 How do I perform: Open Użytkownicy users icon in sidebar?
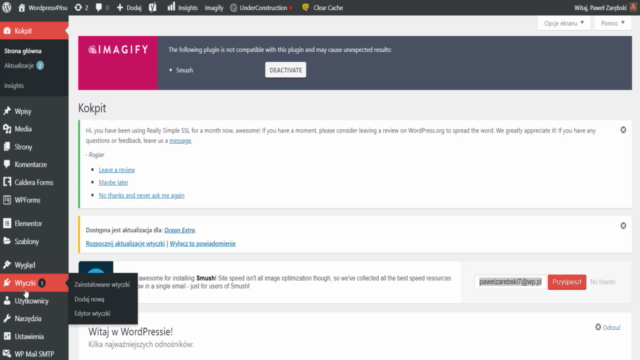pos(7,300)
